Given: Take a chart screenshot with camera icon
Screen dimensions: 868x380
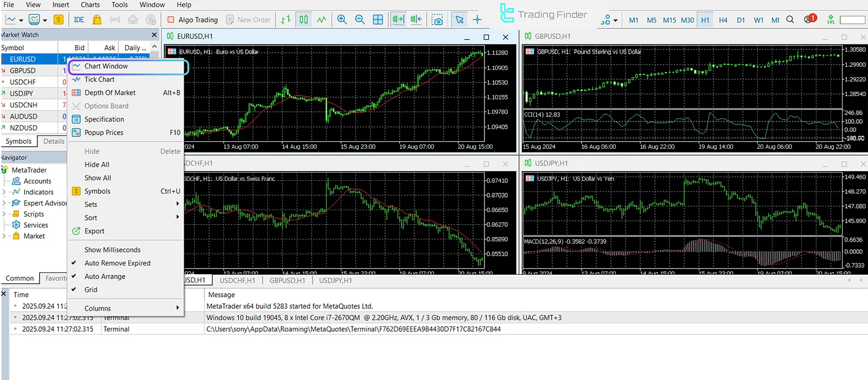Looking at the screenshot, I should coord(437,20).
